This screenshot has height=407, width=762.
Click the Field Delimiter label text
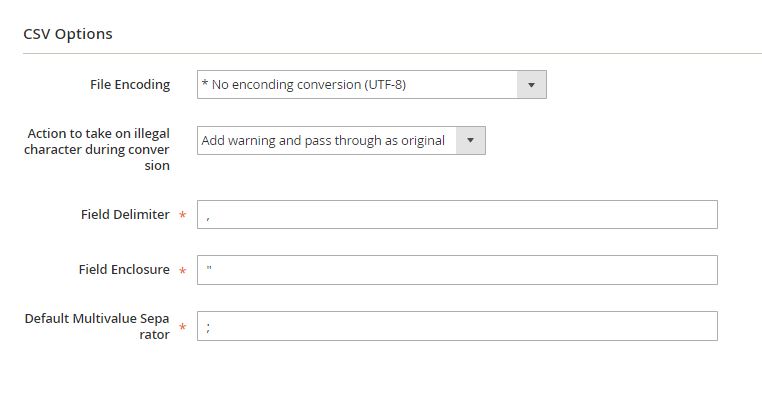point(125,214)
